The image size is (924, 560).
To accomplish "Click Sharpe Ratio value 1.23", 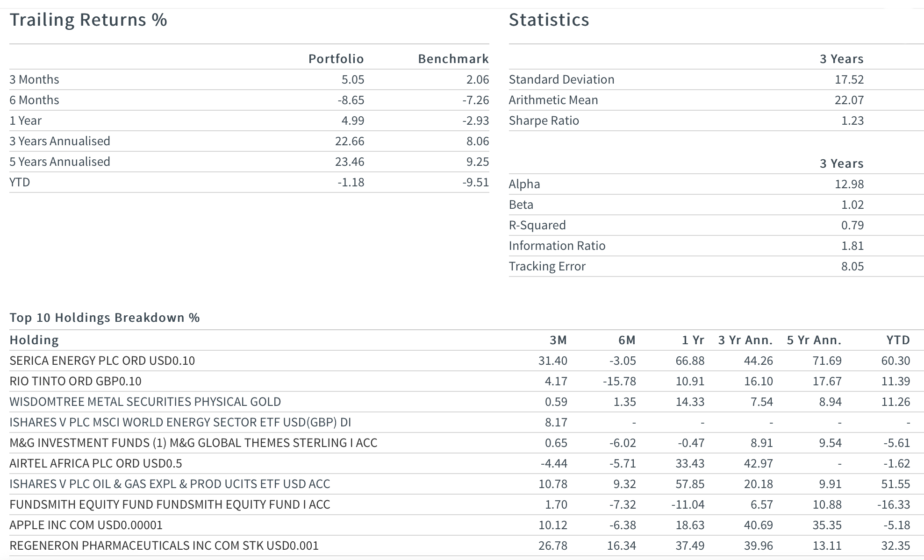I will 852,121.
